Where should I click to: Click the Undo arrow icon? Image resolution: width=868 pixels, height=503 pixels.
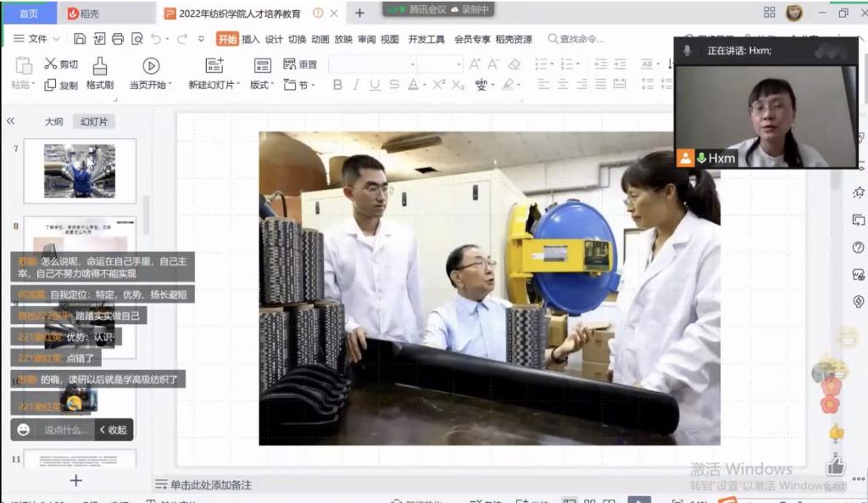(x=156, y=39)
